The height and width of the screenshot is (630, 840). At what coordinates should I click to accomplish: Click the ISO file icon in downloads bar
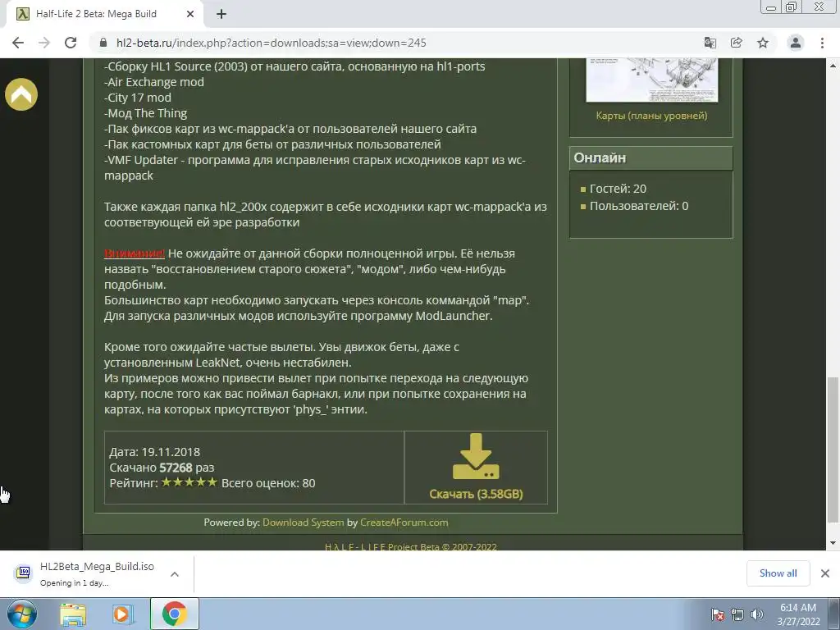click(24, 573)
